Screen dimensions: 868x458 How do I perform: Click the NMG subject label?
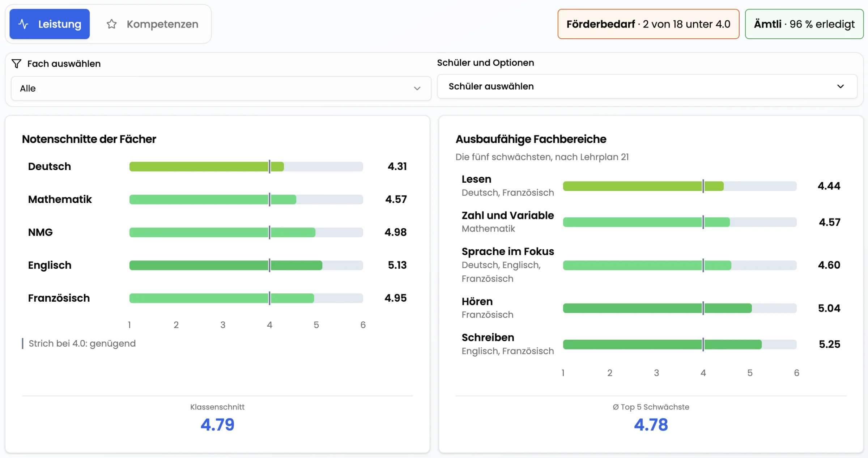coord(41,232)
